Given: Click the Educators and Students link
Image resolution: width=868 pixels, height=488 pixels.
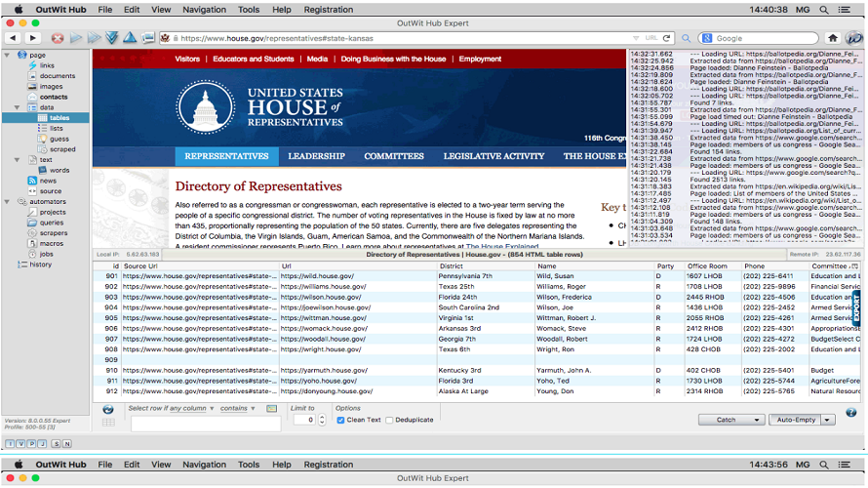Looking at the screenshot, I should point(253,59).
